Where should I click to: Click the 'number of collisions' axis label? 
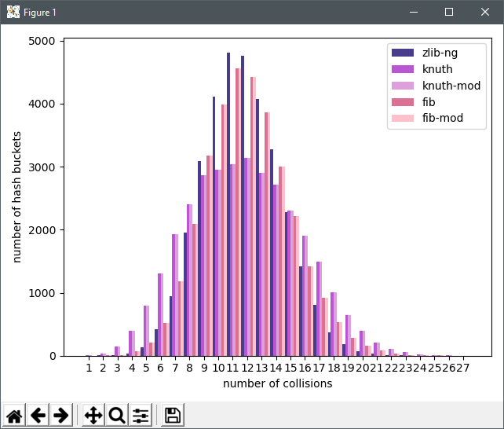click(278, 383)
